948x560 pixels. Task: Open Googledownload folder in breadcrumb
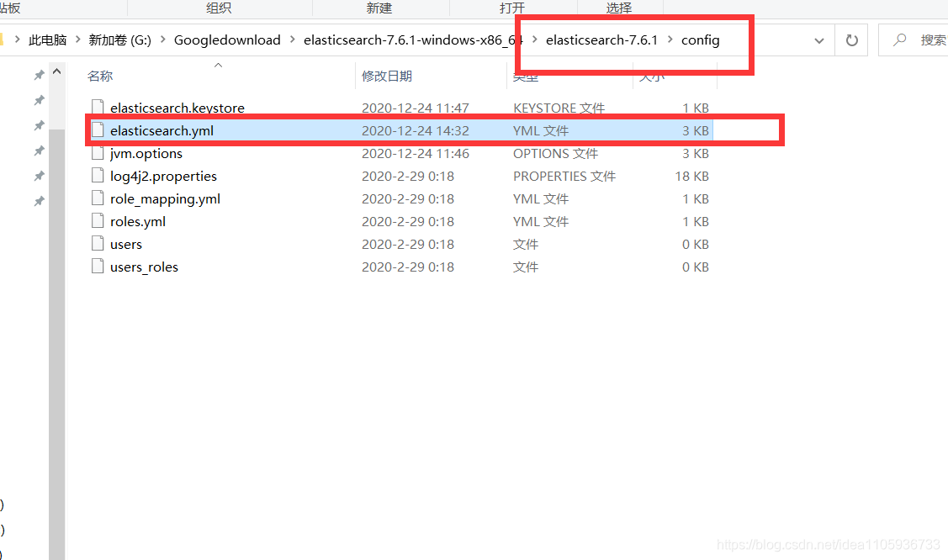[x=227, y=40]
